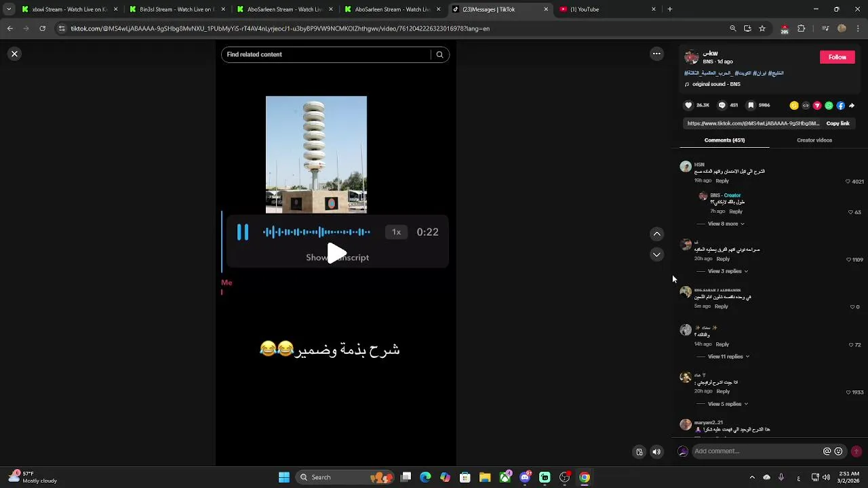Go to next video with down arrow
The width and height of the screenshot is (868, 488).
pyautogui.click(x=656, y=255)
